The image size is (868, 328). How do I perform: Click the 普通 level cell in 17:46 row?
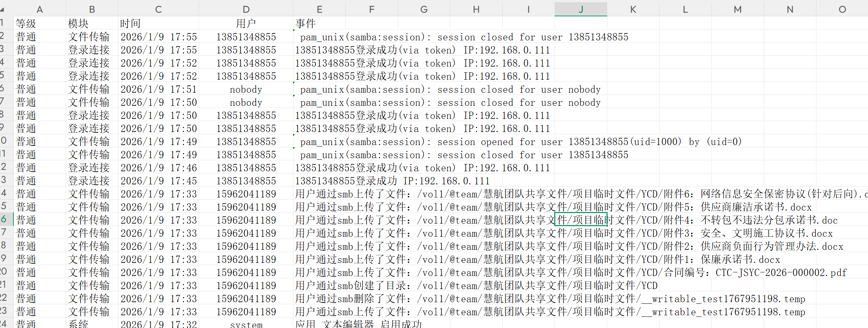pyautogui.click(x=40, y=168)
